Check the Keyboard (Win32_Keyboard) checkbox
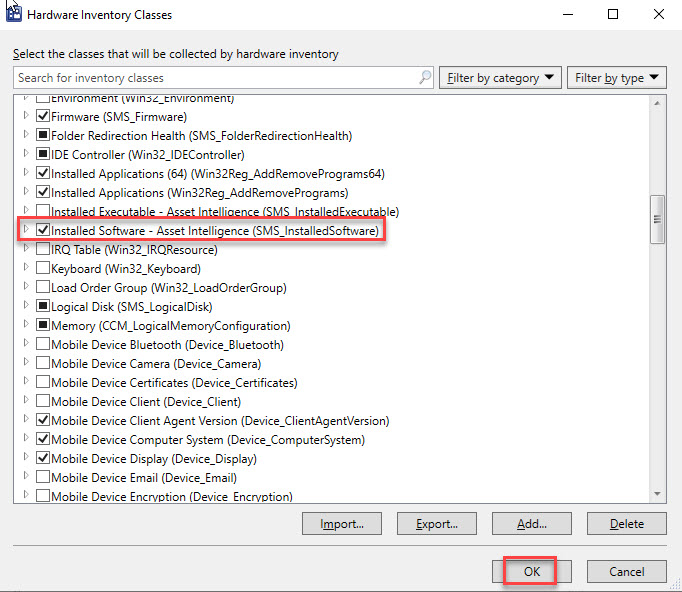Screen dimensions: 682x592 (43, 269)
